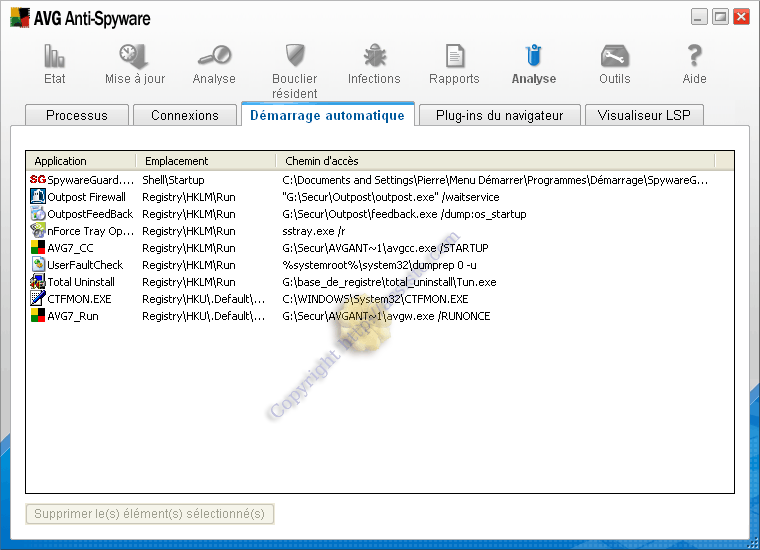
Task: Minimize the AVG Anti-Spyware window
Action: click(x=699, y=17)
